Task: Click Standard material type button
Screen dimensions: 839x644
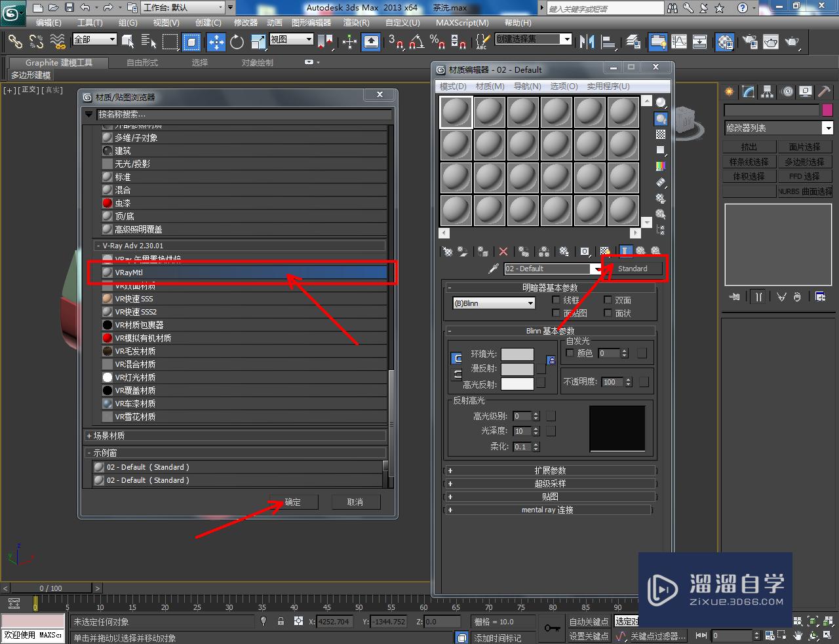Action: (633, 269)
